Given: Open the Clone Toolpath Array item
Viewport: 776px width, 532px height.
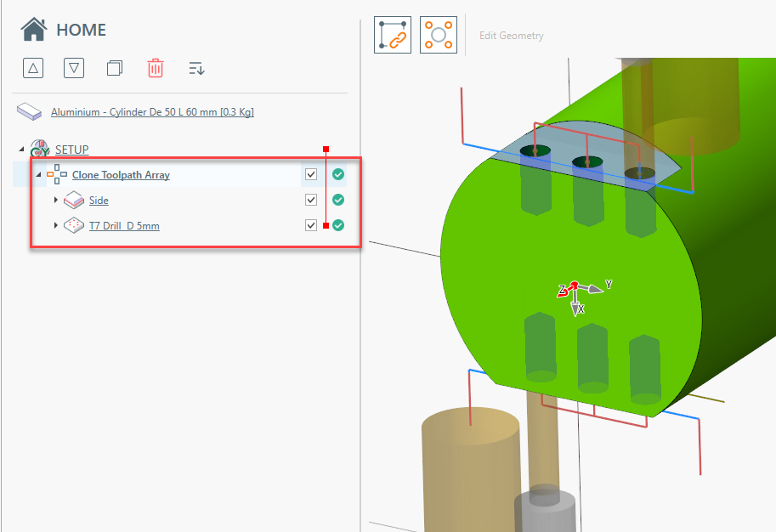Looking at the screenshot, I should [x=121, y=175].
